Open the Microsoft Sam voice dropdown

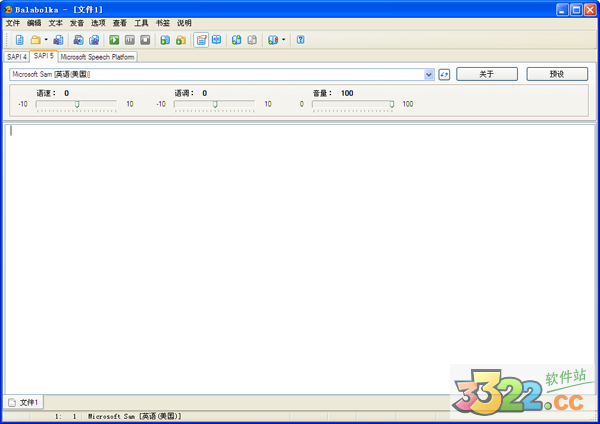(x=429, y=75)
